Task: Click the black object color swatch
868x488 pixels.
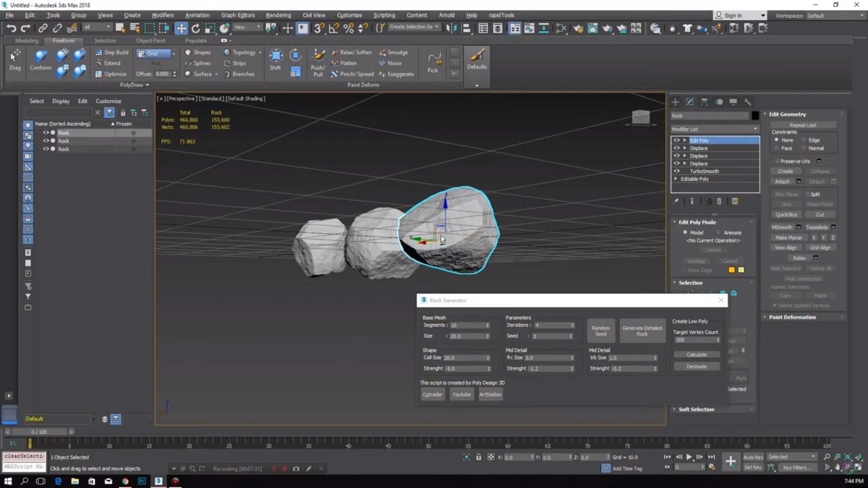Action: coord(755,116)
